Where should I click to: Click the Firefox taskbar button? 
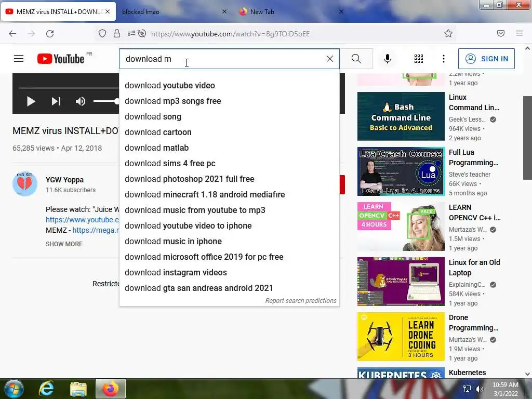coord(110,389)
